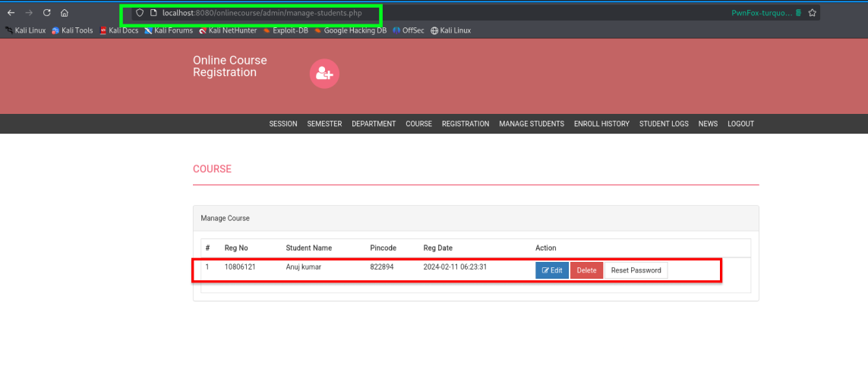Viewport: 868px width, 385px height.
Task: Click the Reg Date column header
Action: pyautogui.click(x=438, y=248)
